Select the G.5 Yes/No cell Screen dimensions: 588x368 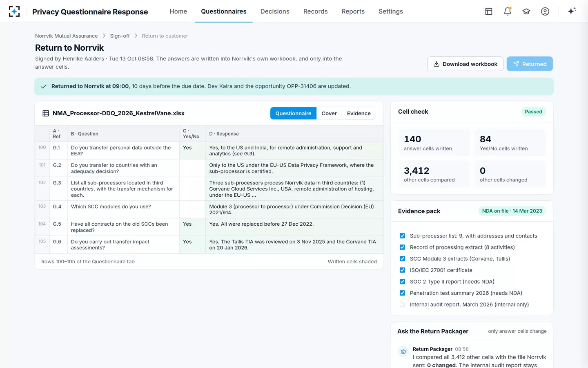(x=192, y=227)
